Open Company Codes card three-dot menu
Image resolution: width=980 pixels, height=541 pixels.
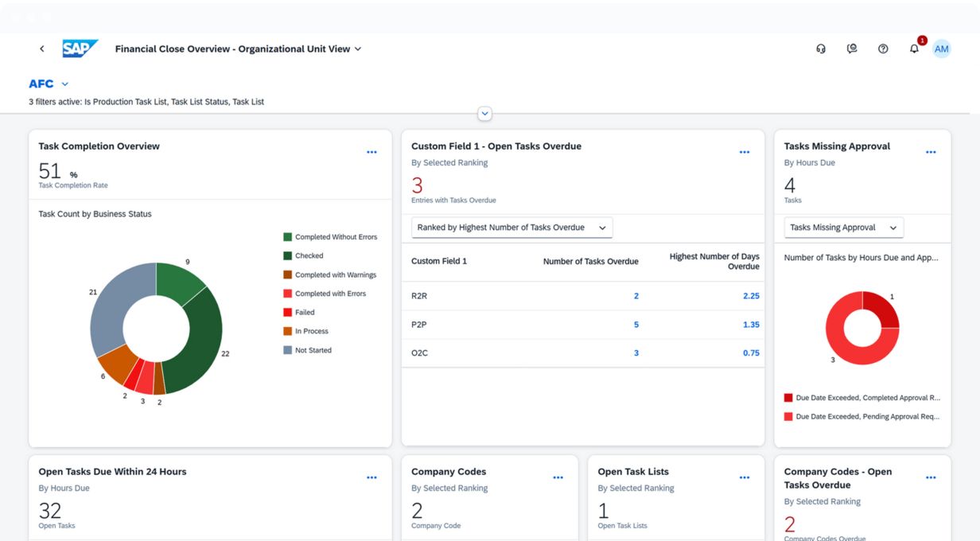tap(558, 477)
